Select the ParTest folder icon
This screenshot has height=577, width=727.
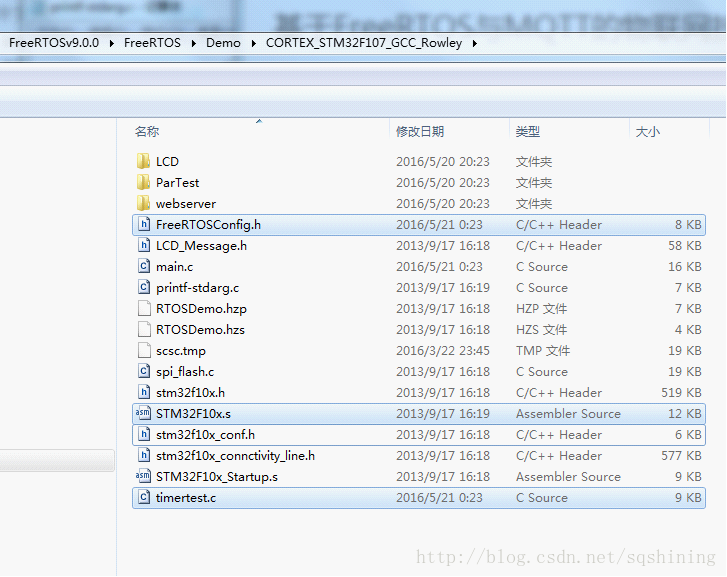tap(144, 182)
